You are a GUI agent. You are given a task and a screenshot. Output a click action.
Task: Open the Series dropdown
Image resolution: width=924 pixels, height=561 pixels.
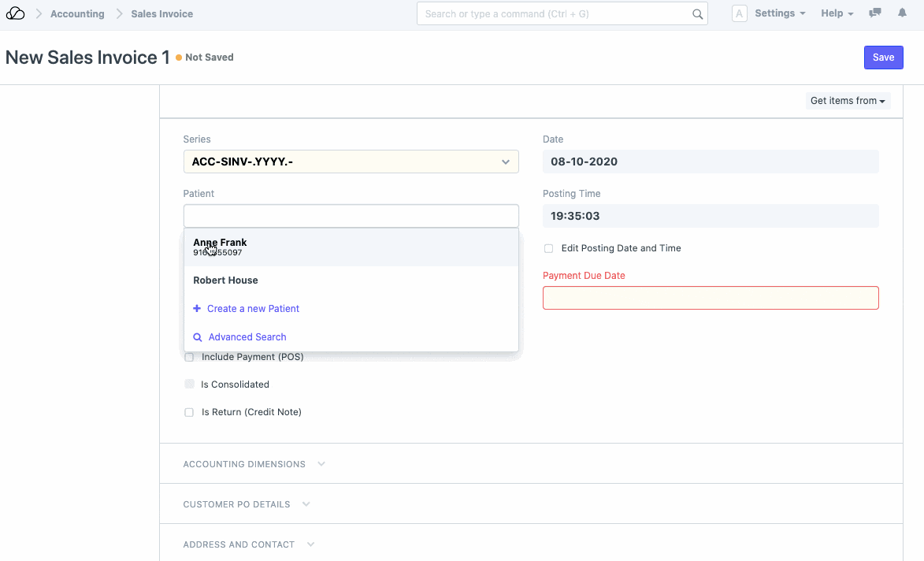tap(351, 162)
